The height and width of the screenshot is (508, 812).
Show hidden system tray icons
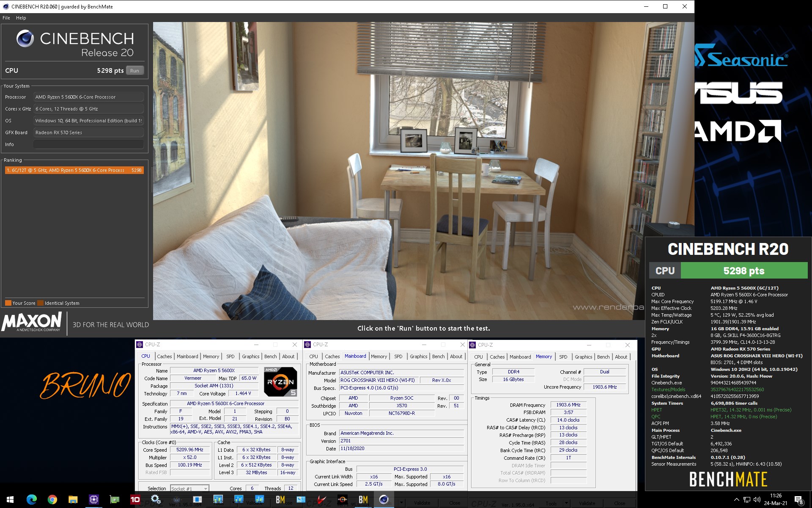[x=736, y=500]
